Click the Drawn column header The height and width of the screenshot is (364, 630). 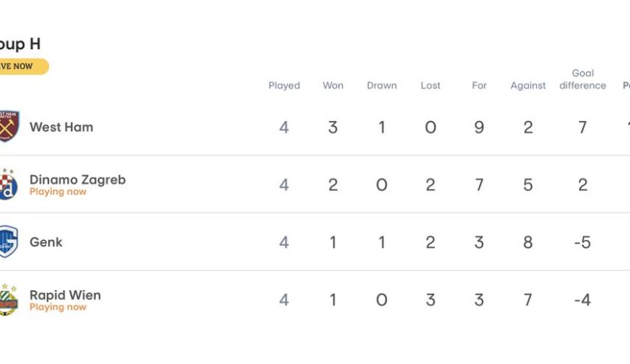click(382, 86)
